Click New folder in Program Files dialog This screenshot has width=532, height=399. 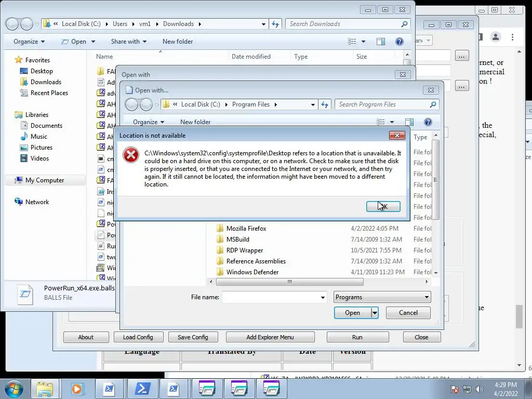[x=195, y=122]
